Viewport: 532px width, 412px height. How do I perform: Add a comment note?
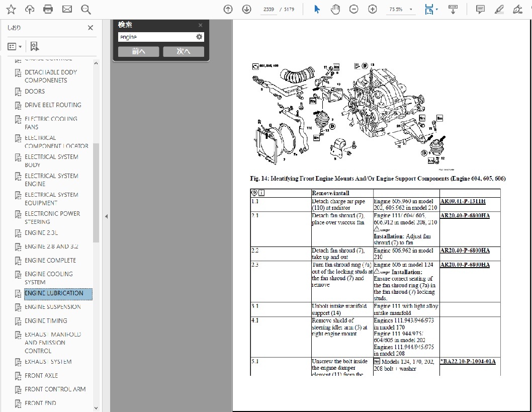click(x=480, y=9)
